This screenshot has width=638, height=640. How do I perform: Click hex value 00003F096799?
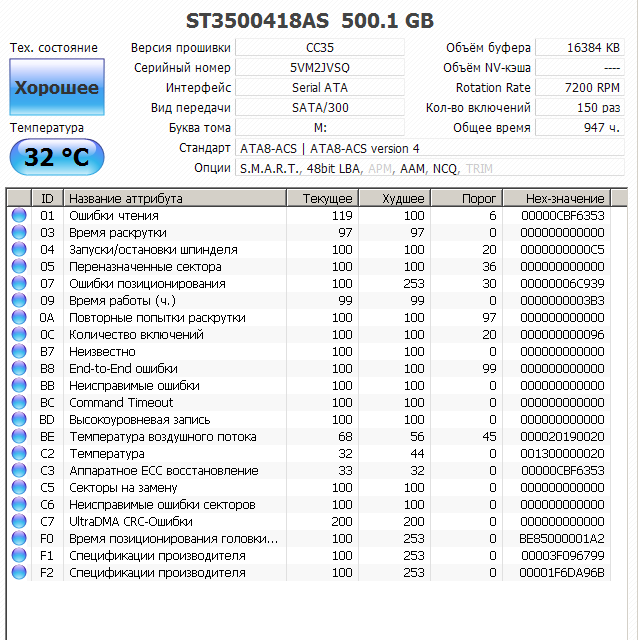pyautogui.click(x=562, y=556)
